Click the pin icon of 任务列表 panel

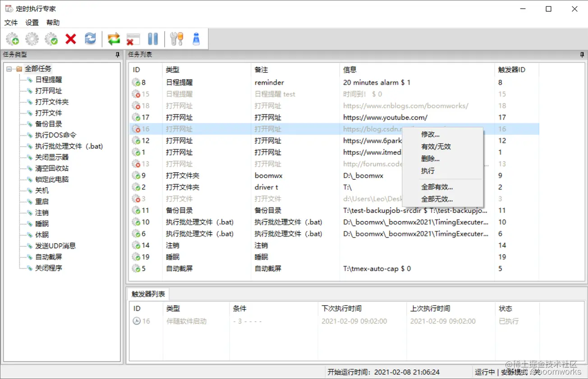point(582,55)
